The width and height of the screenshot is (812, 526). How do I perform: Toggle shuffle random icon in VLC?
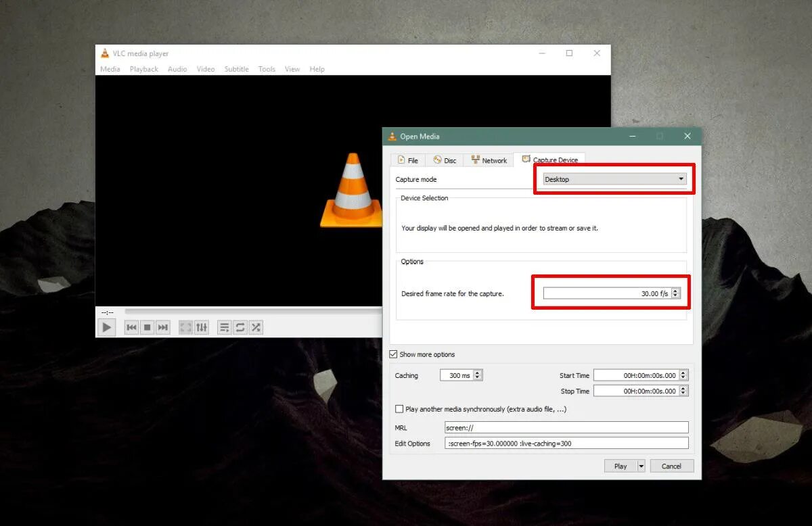pyautogui.click(x=256, y=328)
